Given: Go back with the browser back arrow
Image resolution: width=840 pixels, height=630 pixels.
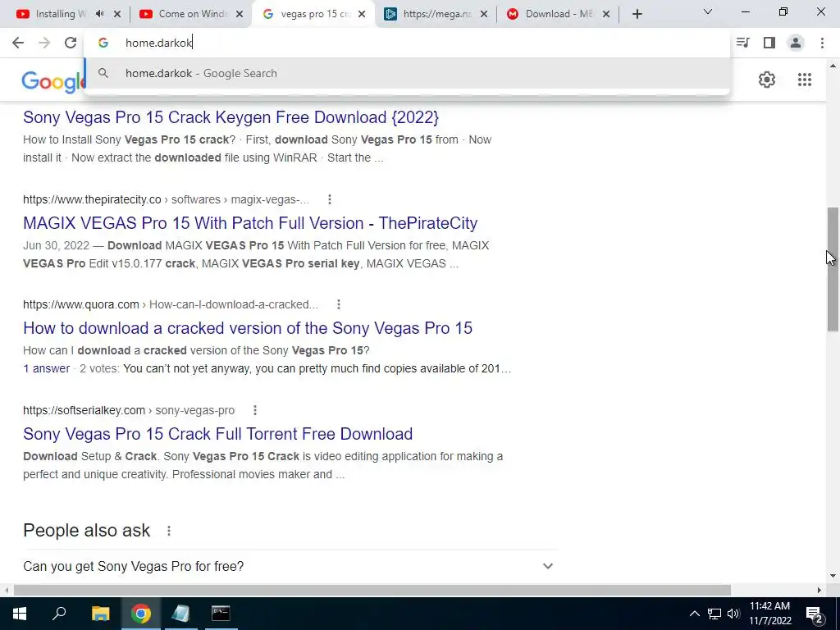Looking at the screenshot, I should pyautogui.click(x=18, y=43).
